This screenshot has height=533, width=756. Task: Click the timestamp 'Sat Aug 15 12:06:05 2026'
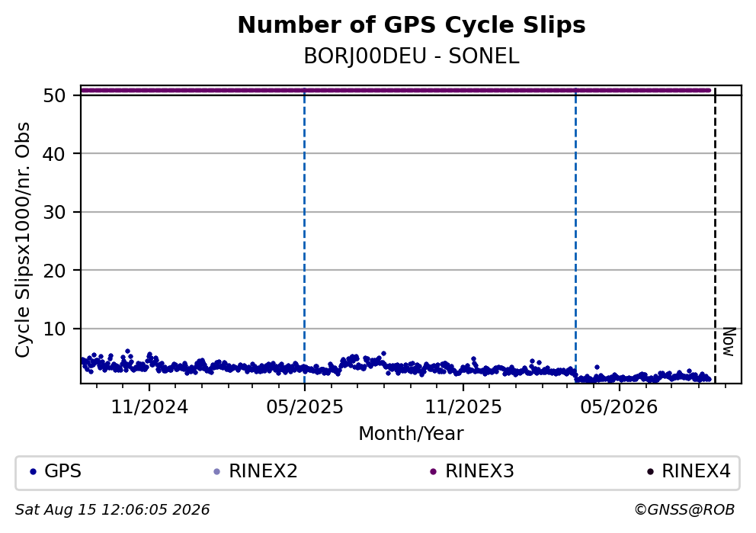click(x=112, y=510)
